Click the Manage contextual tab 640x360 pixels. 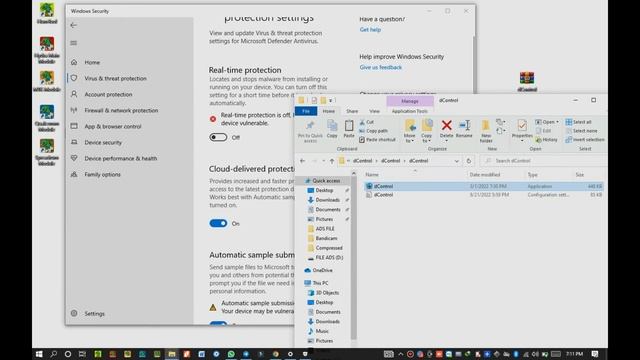pyautogui.click(x=409, y=101)
